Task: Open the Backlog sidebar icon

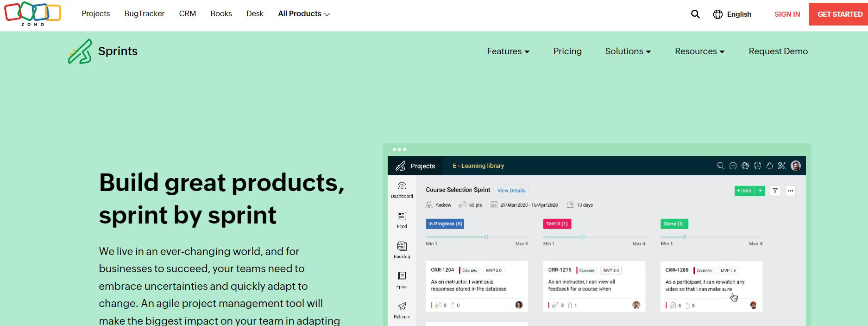Action: [x=402, y=246]
